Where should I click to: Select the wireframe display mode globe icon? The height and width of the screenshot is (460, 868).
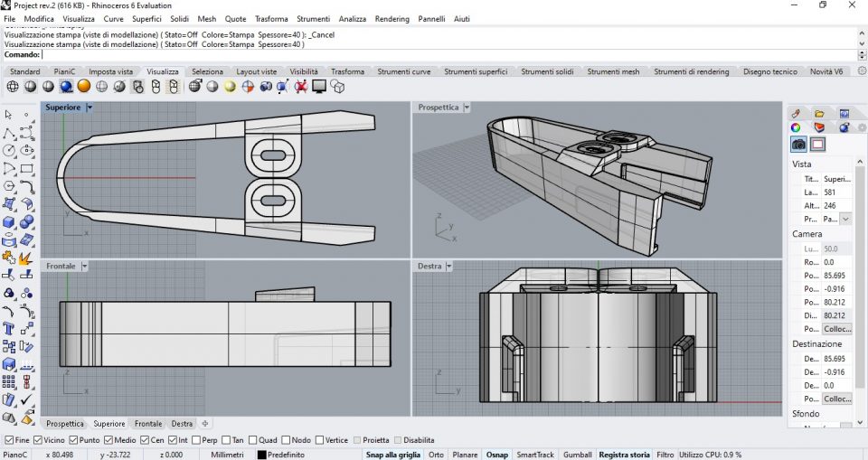point(13,87)
